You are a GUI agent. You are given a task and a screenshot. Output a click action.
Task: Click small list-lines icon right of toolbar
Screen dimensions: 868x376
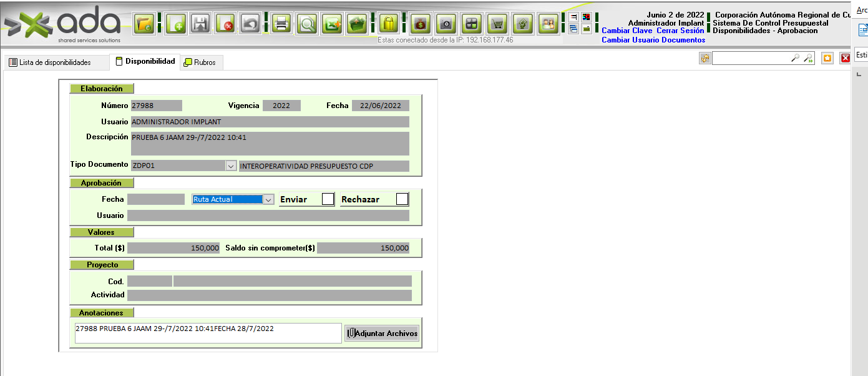pos(573,17)
